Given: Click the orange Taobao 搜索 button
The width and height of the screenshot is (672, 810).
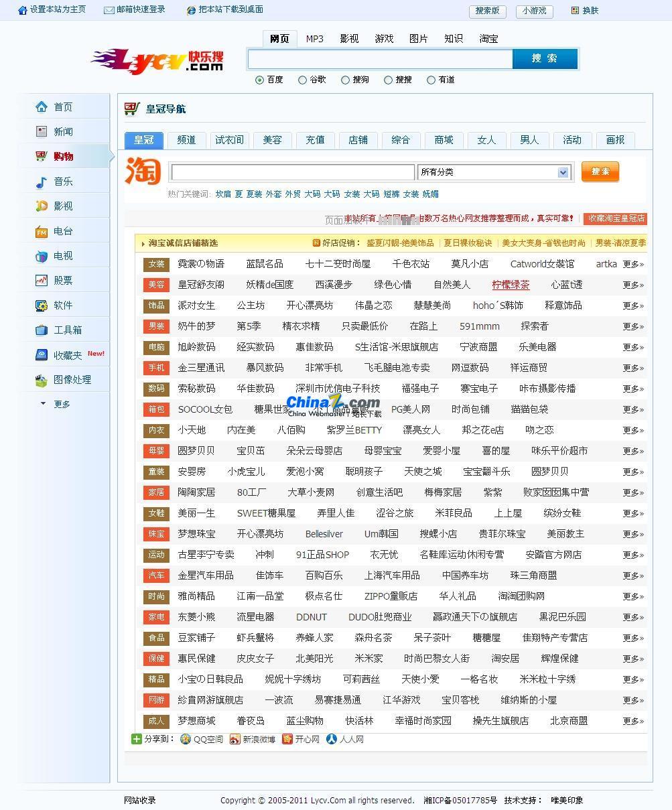Looking at the screenshot, I should click(600, 172).
